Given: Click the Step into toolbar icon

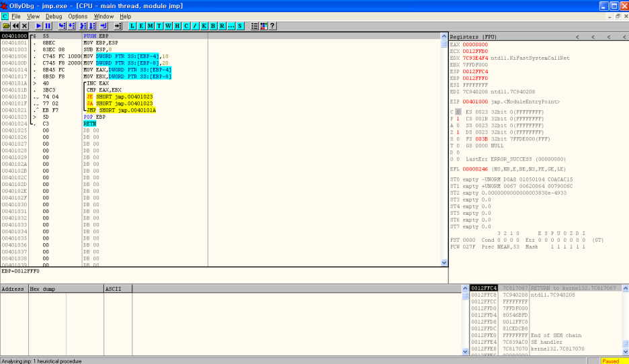Looking at the screenshot, I should (x=62, y=26).
